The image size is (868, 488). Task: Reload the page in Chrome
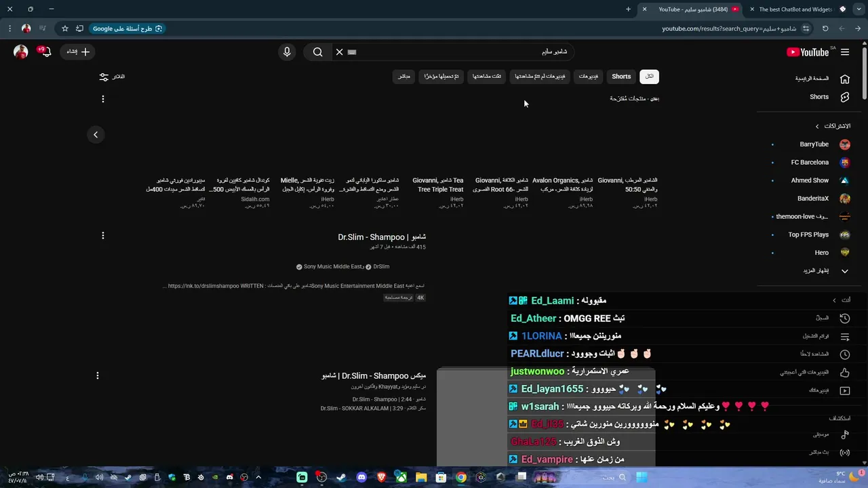point(825,28)
